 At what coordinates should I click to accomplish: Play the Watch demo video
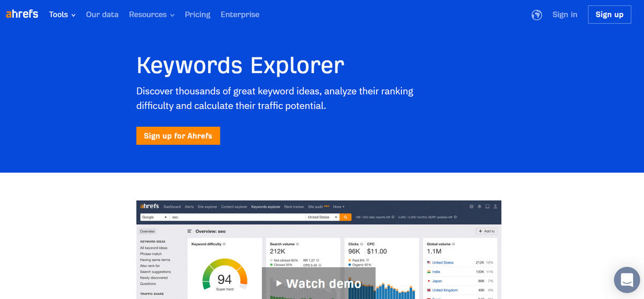(x=319, y=283)
